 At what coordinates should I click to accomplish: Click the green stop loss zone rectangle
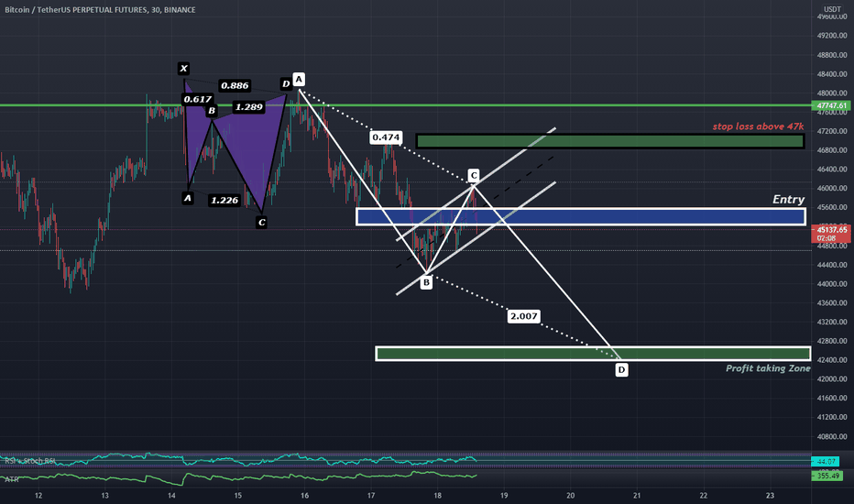tap(610, 141)
